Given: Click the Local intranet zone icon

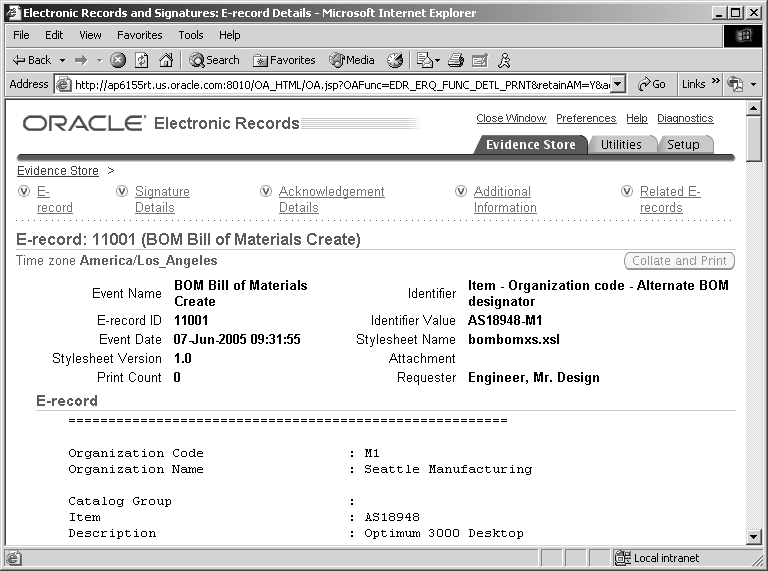Looking at the screenshot, I should coord(623,558).
